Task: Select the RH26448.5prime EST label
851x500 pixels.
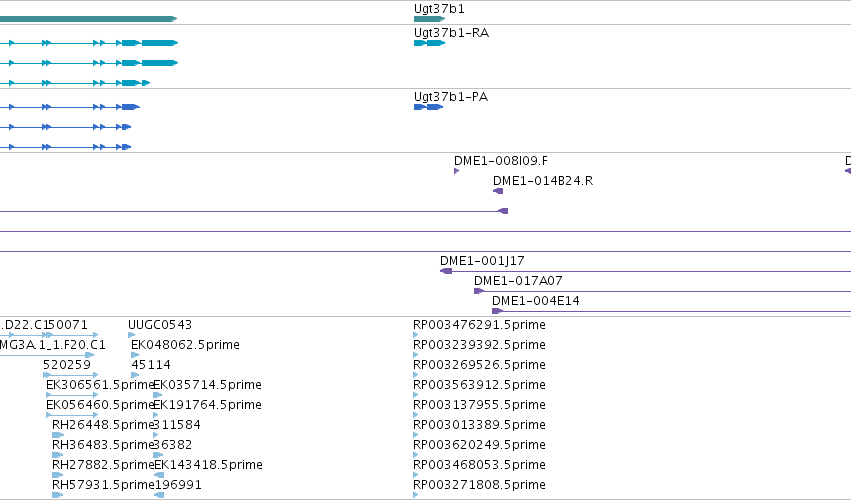Action: pyautogui.click(x=103, y=425)
